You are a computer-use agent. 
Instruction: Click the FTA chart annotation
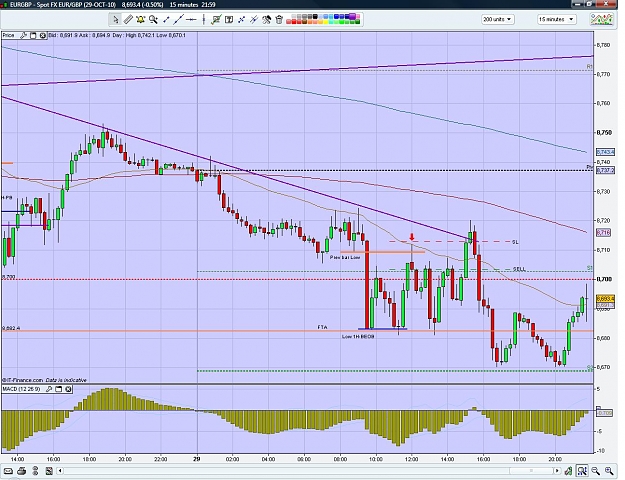pos(322,327)
